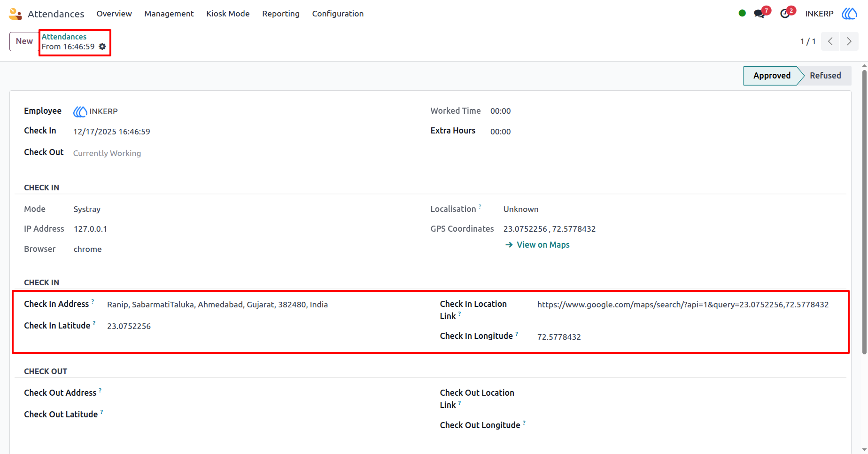Click the INKERP employee avatar icon
The width and height of the screenshot is (868, 454).
[80, 111]
